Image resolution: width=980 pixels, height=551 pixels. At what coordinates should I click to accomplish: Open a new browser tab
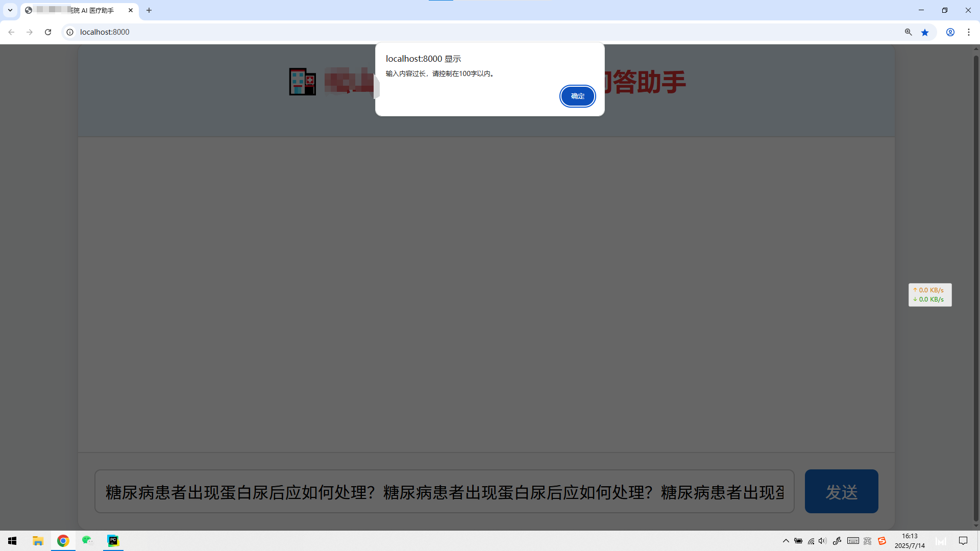(149, 10)
